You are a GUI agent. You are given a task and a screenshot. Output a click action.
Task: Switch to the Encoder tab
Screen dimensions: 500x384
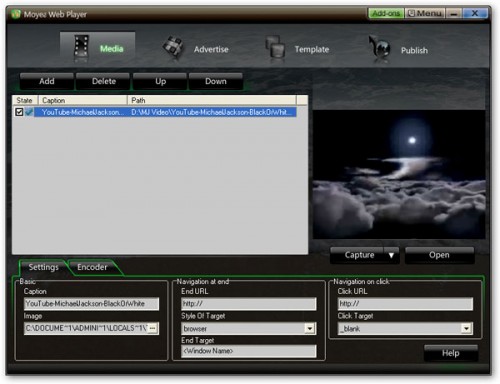point(93,267)
